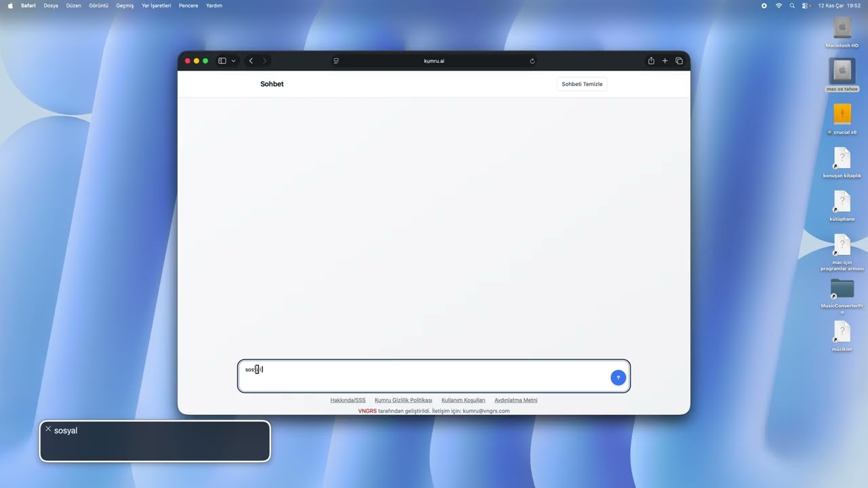Viewport: 868px width, 488px height.
Task: Open the Safari menu in the menu bar
Action: coord(28,5)
